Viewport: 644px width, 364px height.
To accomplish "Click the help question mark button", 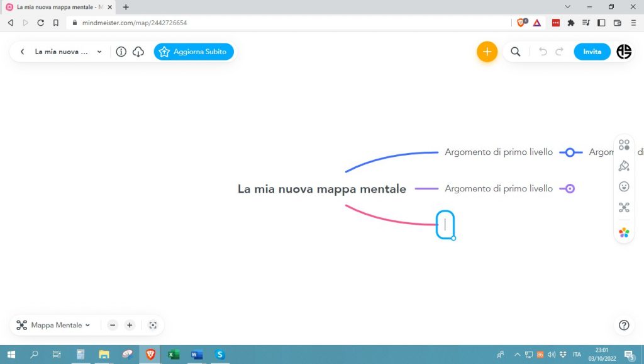I will [624, 325].
